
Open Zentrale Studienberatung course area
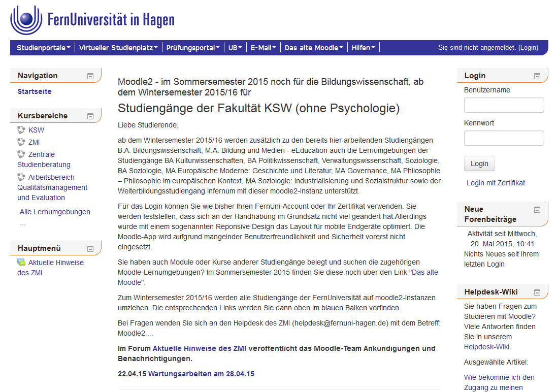tap(44, 159)
